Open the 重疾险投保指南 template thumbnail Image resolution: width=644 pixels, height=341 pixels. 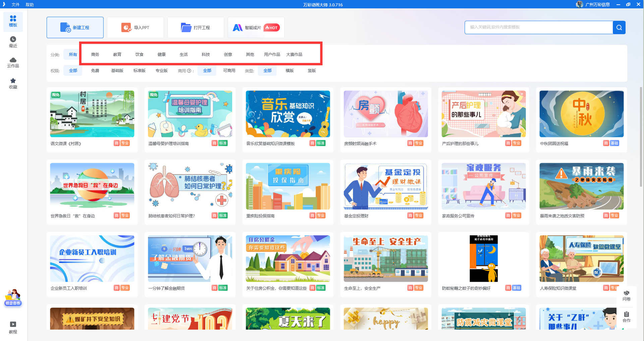[288, 186]
